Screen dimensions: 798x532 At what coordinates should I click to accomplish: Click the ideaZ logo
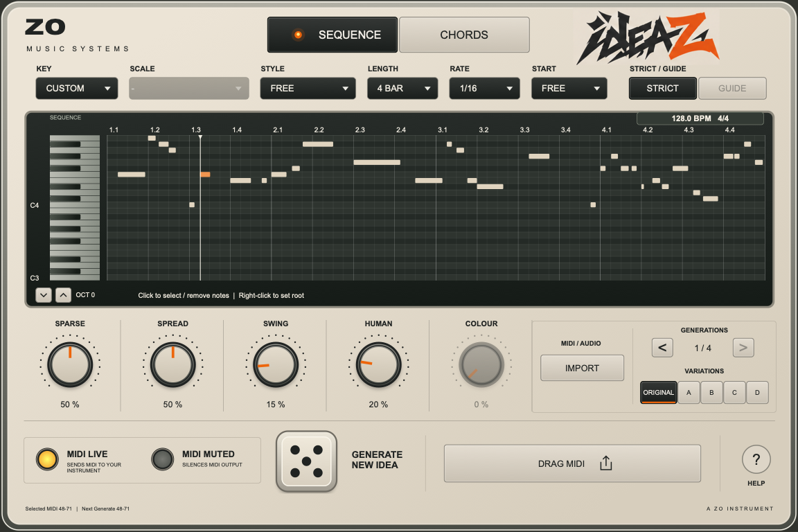pos(647,37)
